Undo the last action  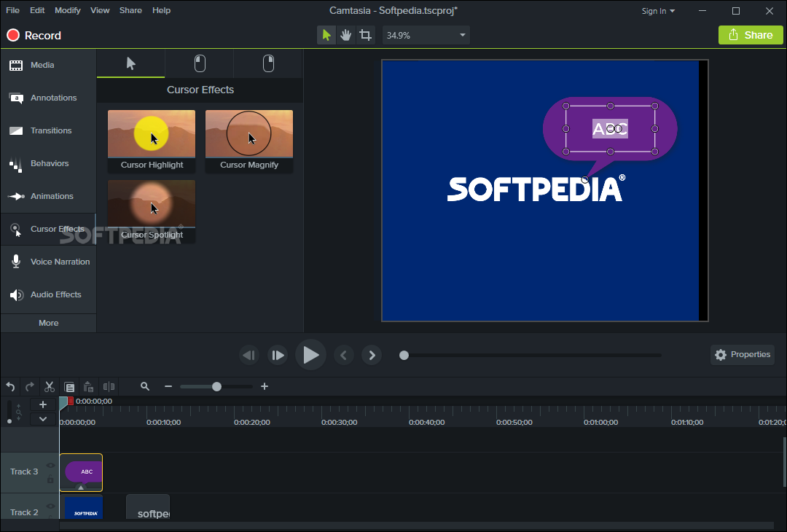(10, 386)
